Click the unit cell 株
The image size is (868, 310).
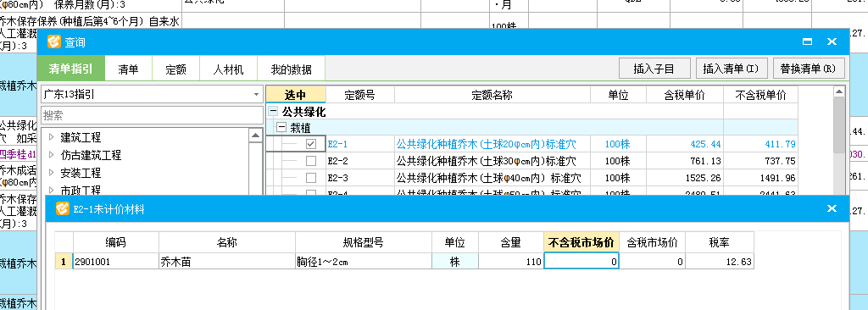[x=455, y=261]
